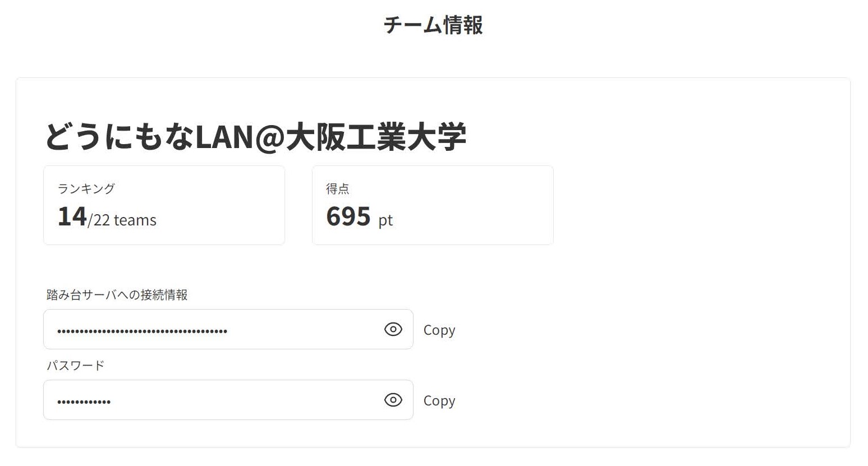The image size is (868, 466).
Task: Reveal the jump server connection info
Action: coord(393,329)
